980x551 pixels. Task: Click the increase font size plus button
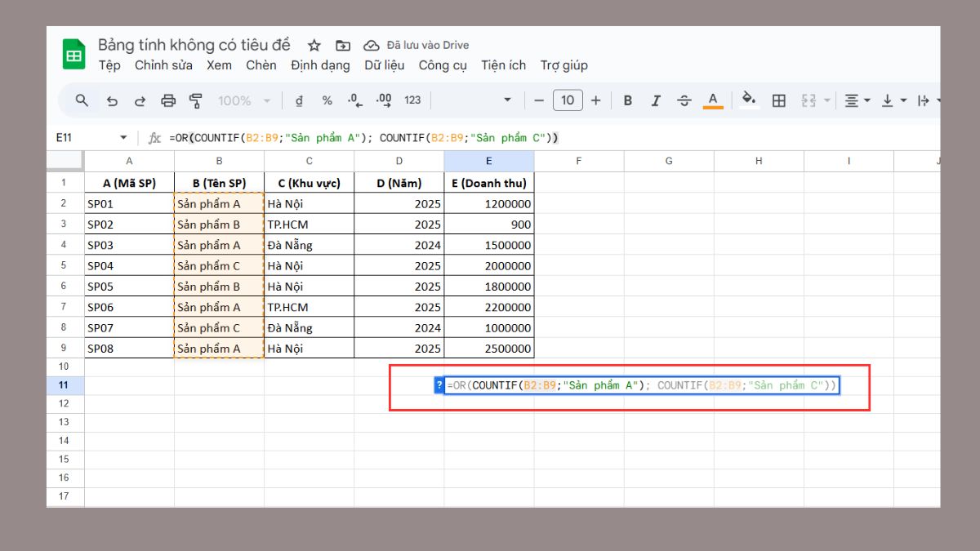click(x=596, y=100)
